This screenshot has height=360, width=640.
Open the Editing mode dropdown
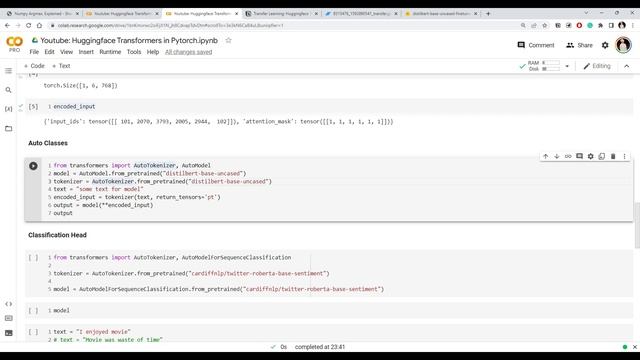point(597,66)
